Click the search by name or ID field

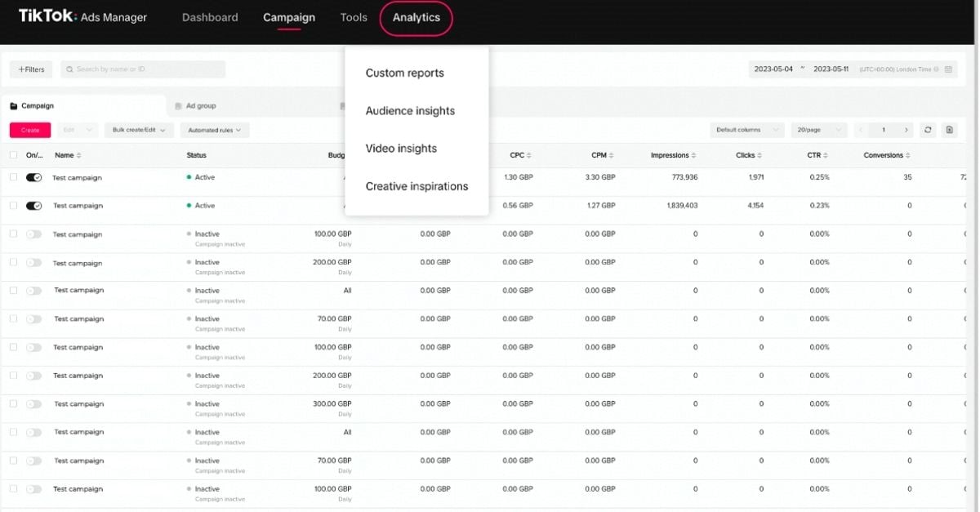click(x=143, y=69)
